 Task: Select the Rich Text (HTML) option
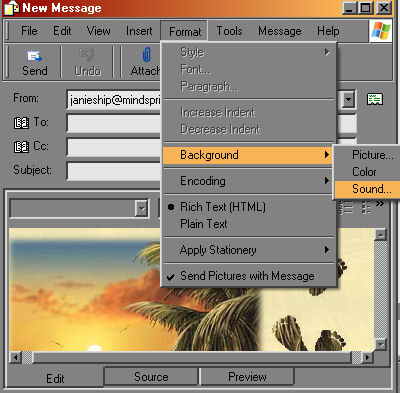click(249, 207)
